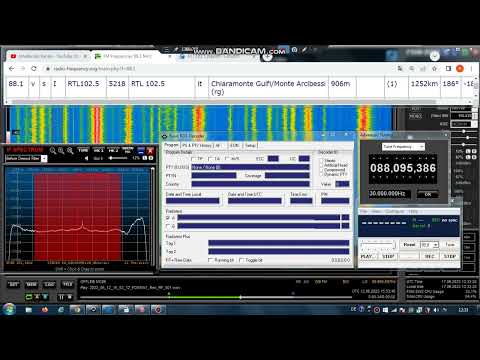The width and height of the screenshot is (480, 360).
Task: Toggle the Running bit checkbox
Action: (210, 260)
